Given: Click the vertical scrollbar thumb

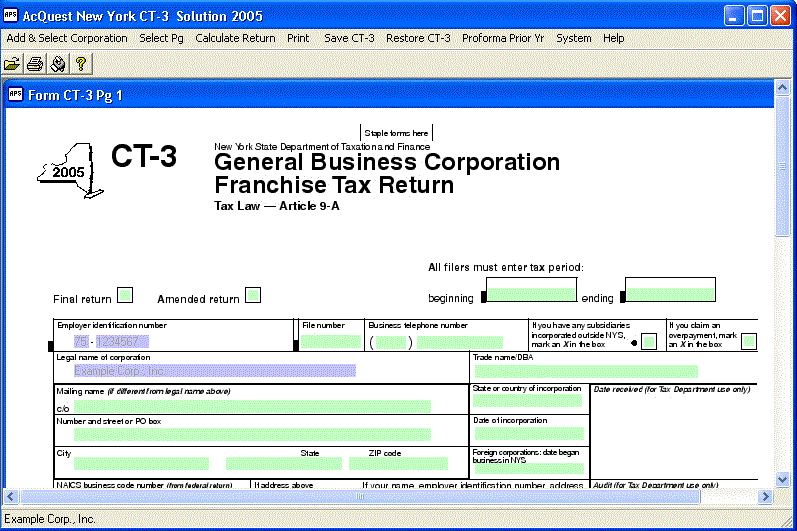Looking at the screenshot, I should point(782,166).
